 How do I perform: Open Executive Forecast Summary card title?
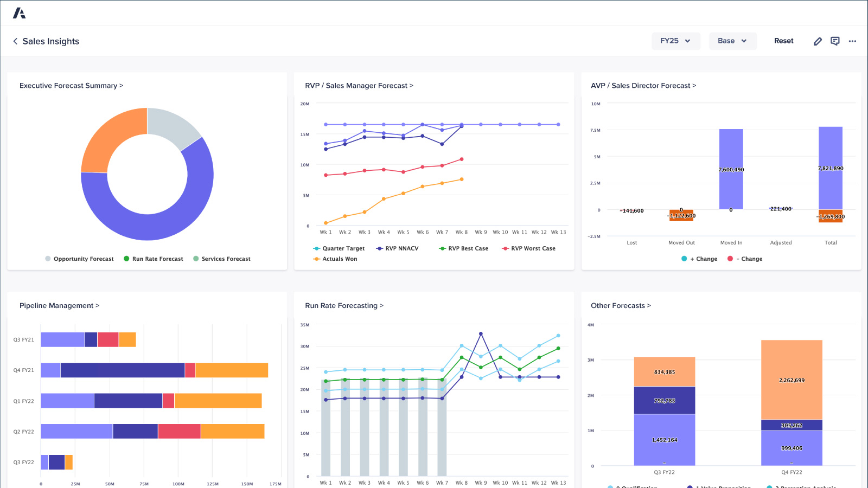pos(71,86)
